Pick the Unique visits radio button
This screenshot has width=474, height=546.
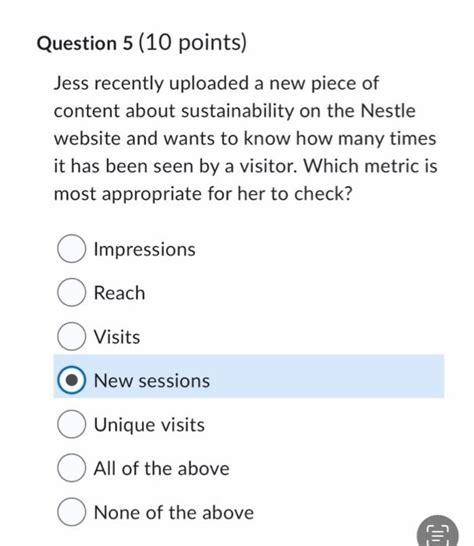click(x=71, y=424)
